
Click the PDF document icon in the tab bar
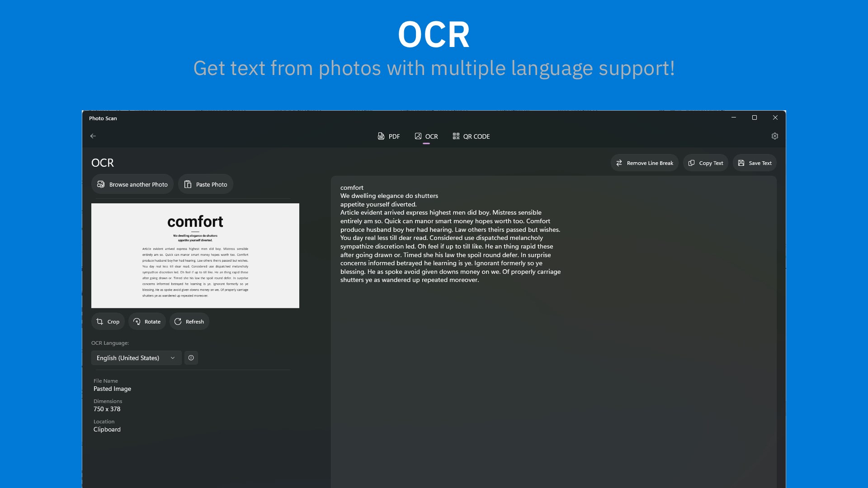381,136
